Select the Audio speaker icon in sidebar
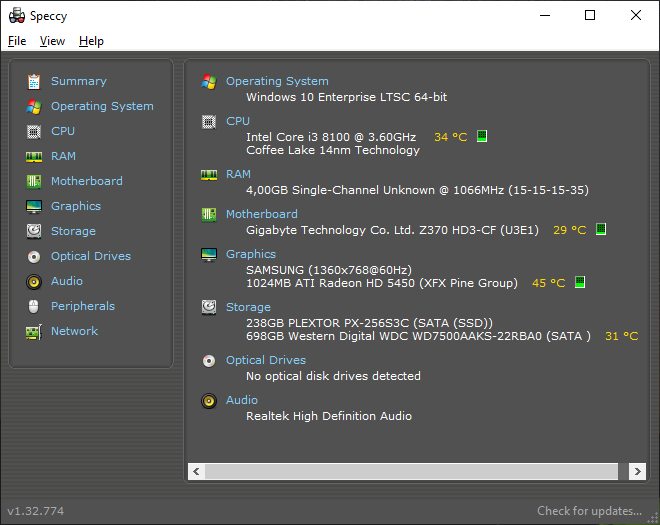The image size is (660, 525). (x=34, y=282)
